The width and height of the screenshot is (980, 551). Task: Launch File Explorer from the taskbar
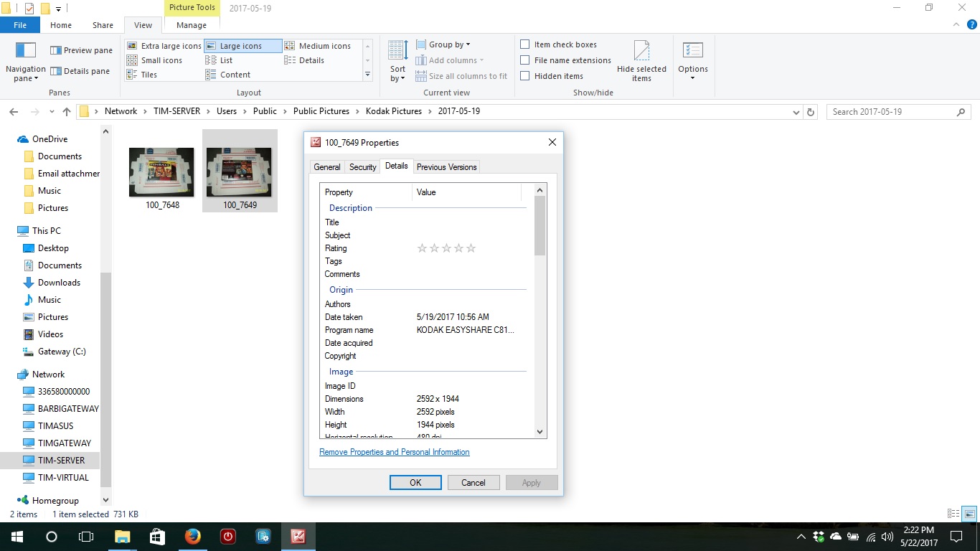tap(123, 537)
